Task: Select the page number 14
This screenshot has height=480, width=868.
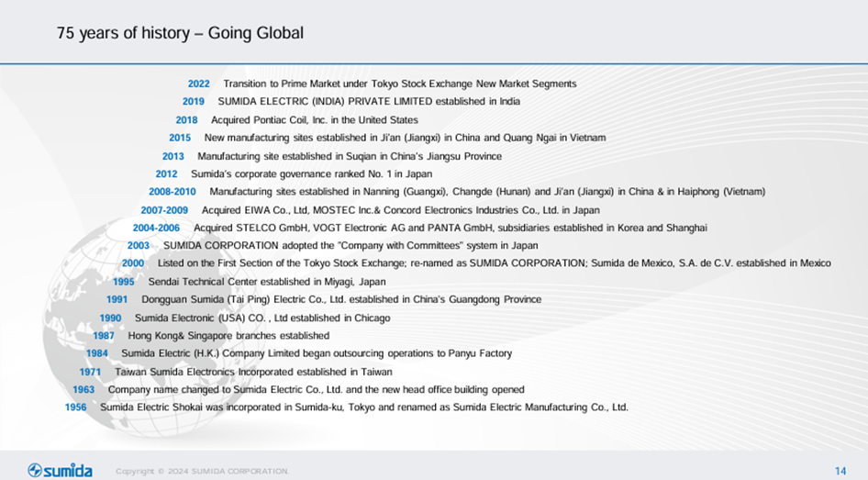Action: pyautogui.click(x=840, y=471)
